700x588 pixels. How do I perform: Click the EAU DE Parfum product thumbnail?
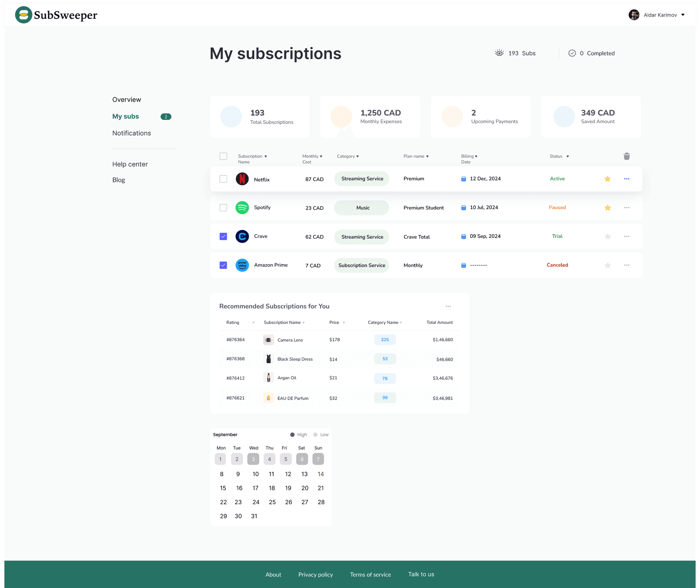pyautogui.click(x=268, y=398)
